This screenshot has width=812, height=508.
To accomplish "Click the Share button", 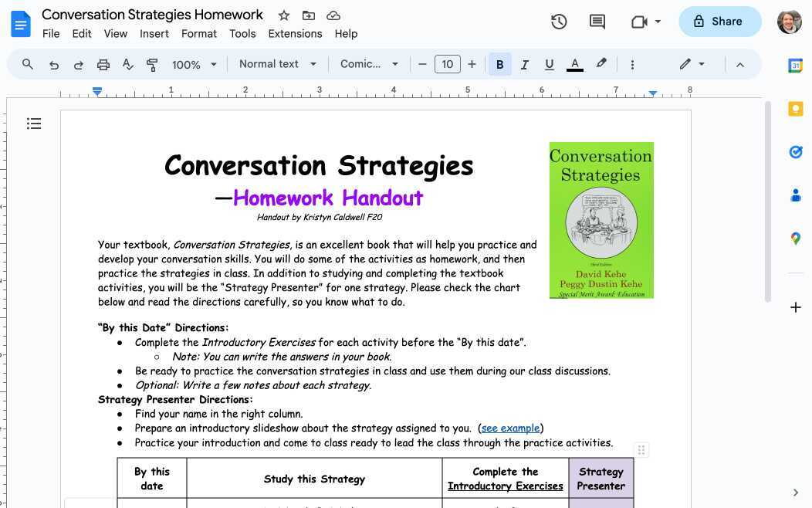I will coord(719,21).
